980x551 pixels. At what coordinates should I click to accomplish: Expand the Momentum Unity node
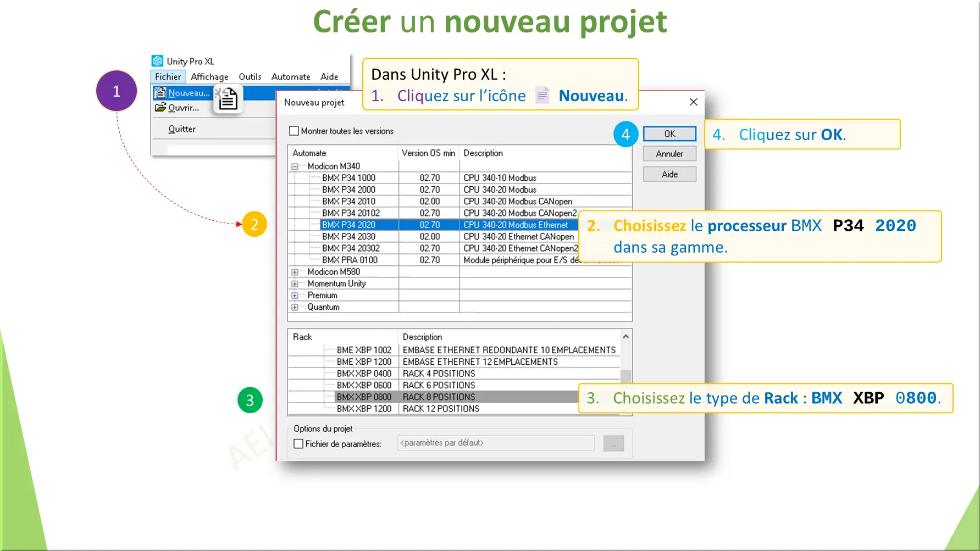tap(295, 283)
